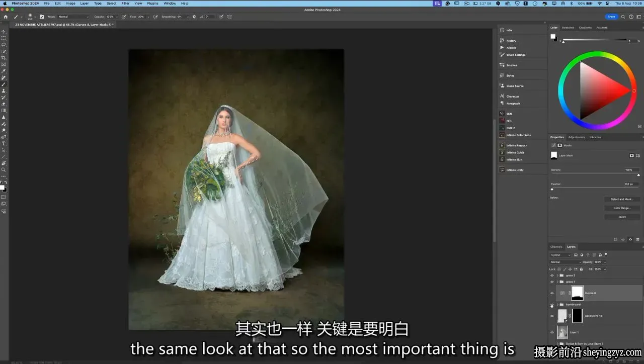Select the Horizontal Type tool
Image resolution: width=644 pixels, height=364 pixels.
tap(4, 144)
